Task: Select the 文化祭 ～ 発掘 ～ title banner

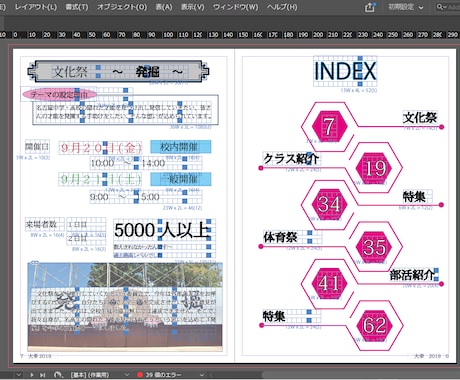Action: tap(118, 71)
